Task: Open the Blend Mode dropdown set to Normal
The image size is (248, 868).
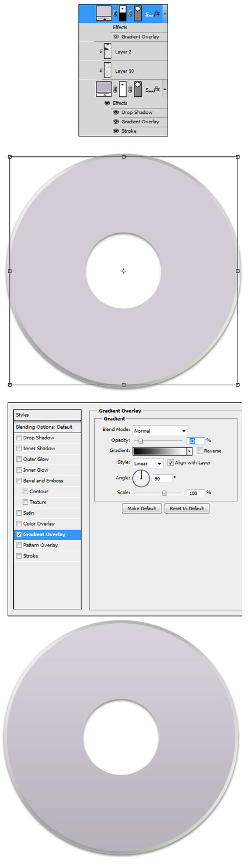Action: point(160,430)
